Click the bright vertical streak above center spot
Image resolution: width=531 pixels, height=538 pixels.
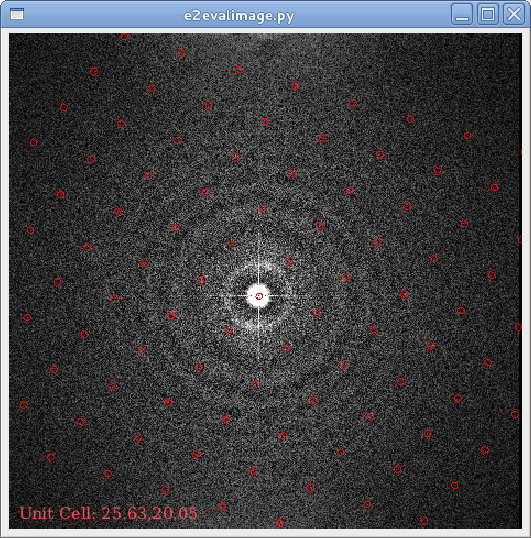(x=259, y=257)
